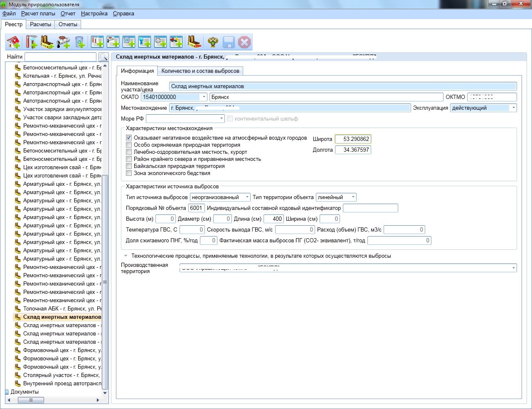
Task: Click the add chimney emission source icon
Action: 31,42
